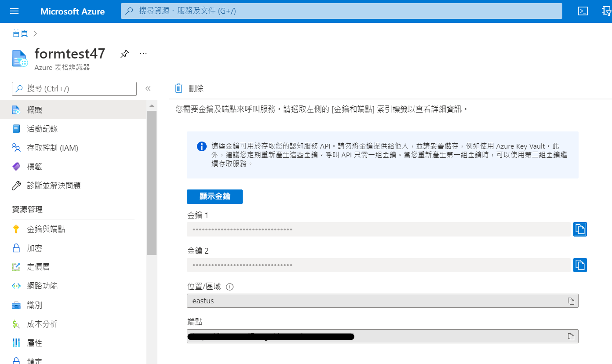Click the redacted 端點 field
The image size is (612, 364).
click(382, 337)
